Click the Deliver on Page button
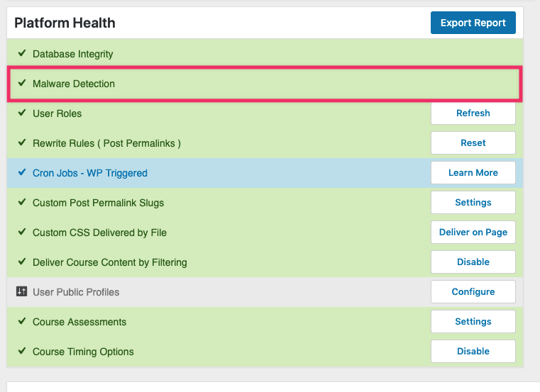 [x=473, y=232]
